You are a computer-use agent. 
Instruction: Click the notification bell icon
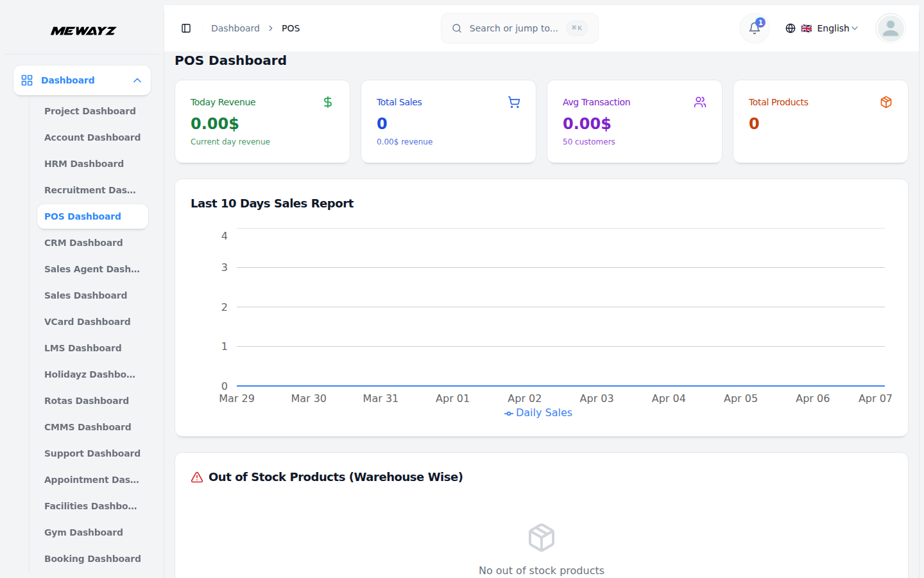point(754,28)
